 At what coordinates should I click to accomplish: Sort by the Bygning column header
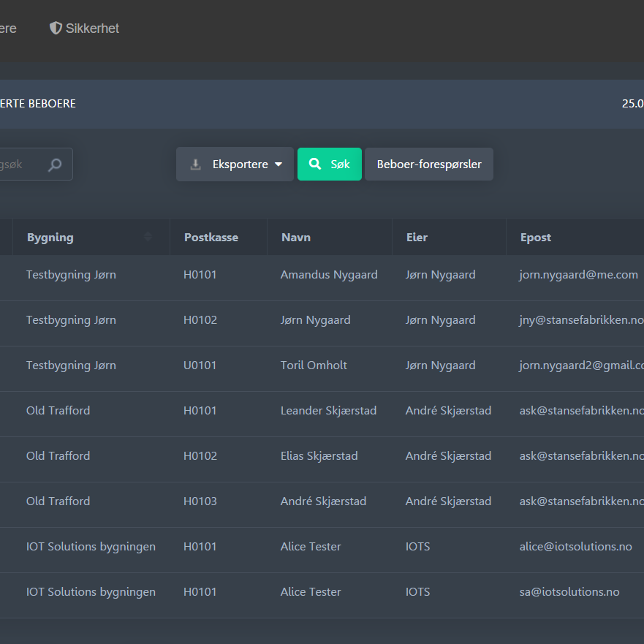point(91,237)
